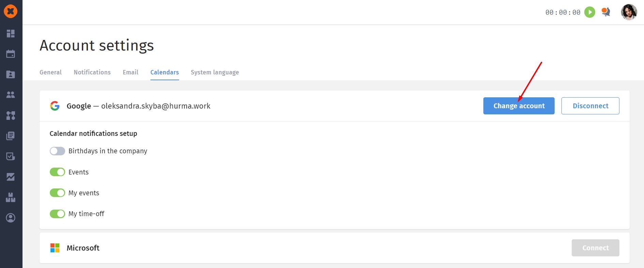Open the user profile icon in sidebar
Viewport: 644px width, 268px height.
pyautogui.click(x=11, y=218)
